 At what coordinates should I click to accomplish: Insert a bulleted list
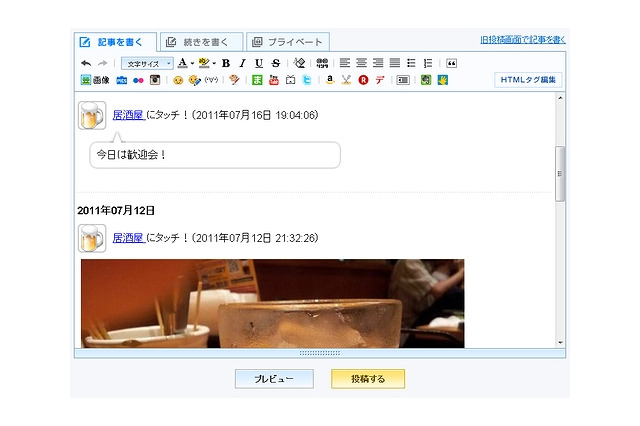411,63
